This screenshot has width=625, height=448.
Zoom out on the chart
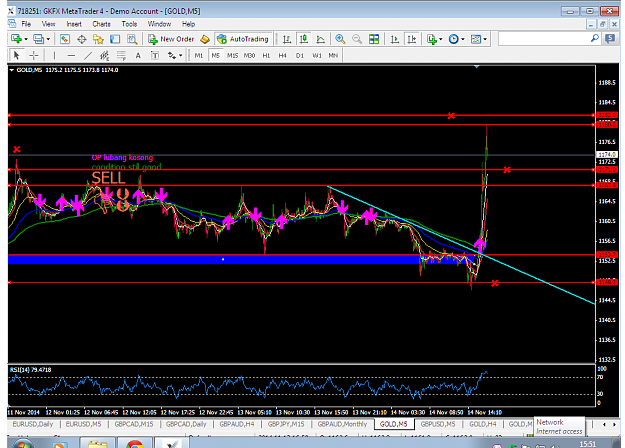[357, 39]
